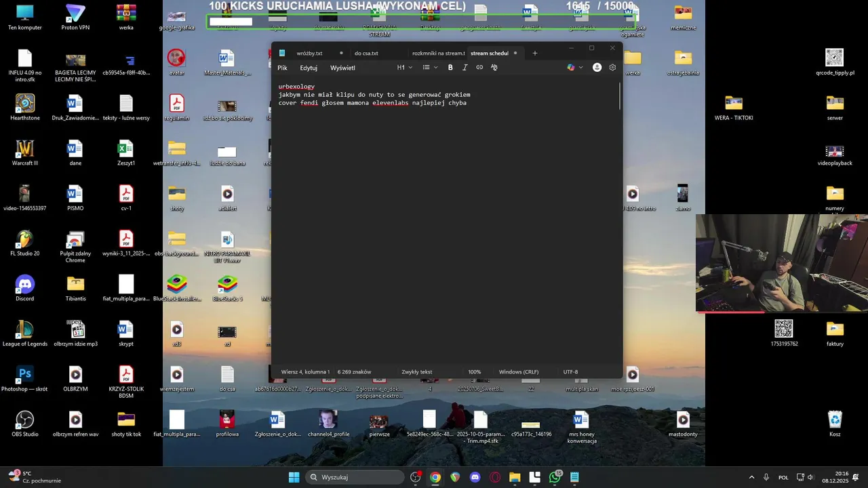Viewport: 868px width, 488px height.
Task: Select the League of Legends desktop icon
Action: (x=25, y=333)
